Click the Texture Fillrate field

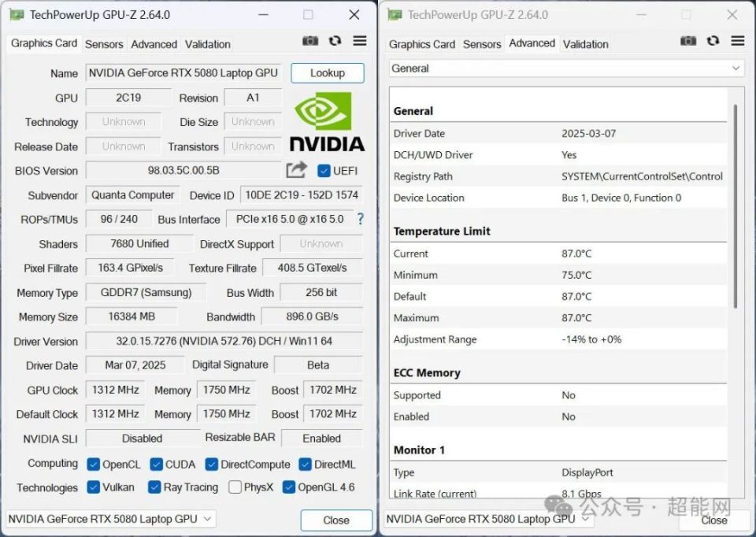tap(312, 268)
